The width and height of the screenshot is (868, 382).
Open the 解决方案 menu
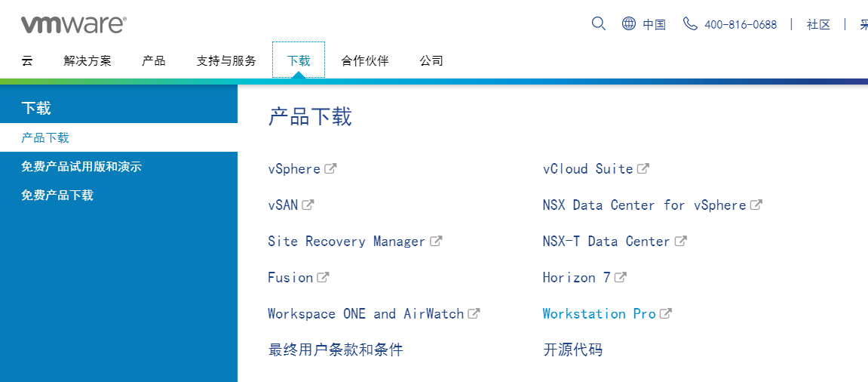tap(87, 60)
